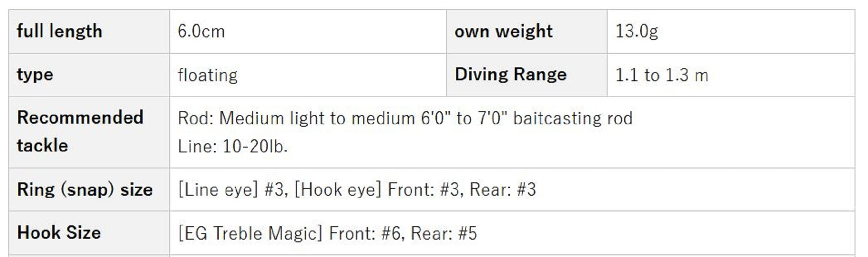868x257 pixels.
Task: Select the "floating" type value
Action: click(208, 75)
